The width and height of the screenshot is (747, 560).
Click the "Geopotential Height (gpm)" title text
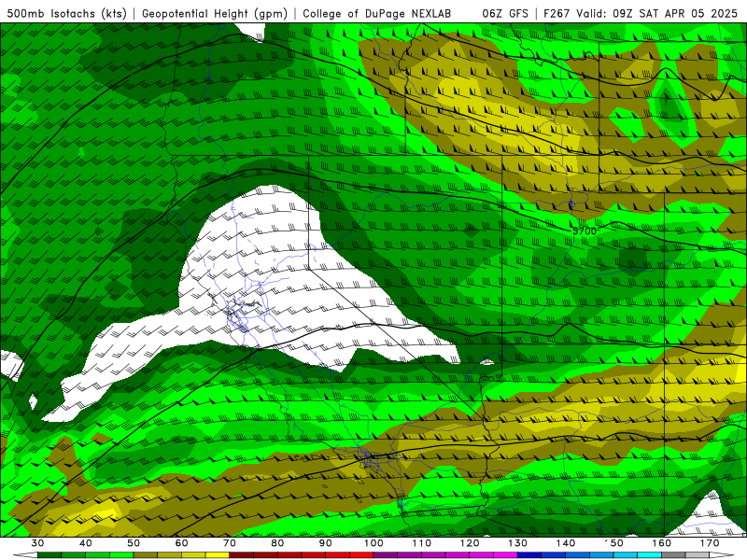[215, 14]
